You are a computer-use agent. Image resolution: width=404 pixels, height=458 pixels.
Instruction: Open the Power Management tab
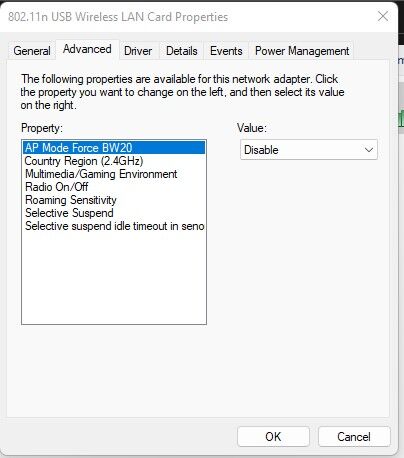pos(302,51)
